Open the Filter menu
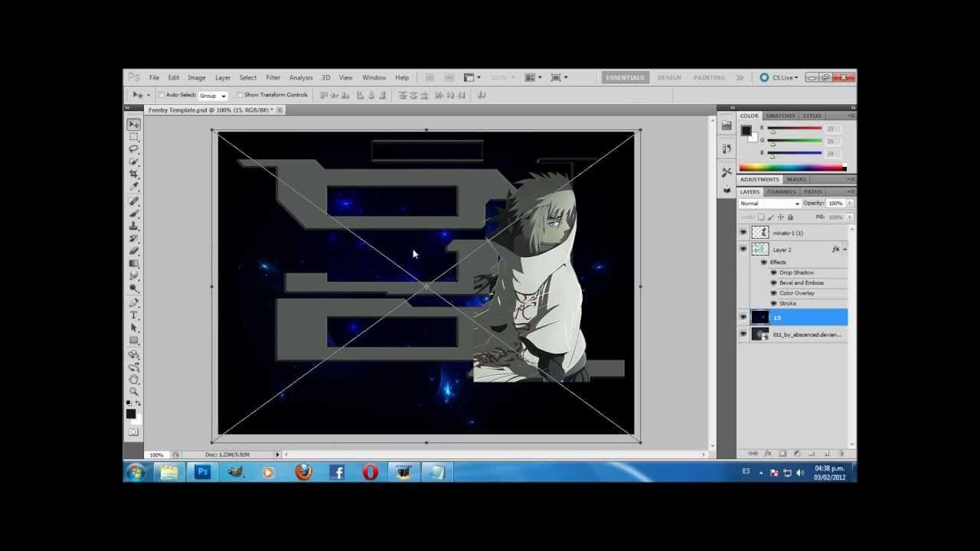 tap(273, 77)
